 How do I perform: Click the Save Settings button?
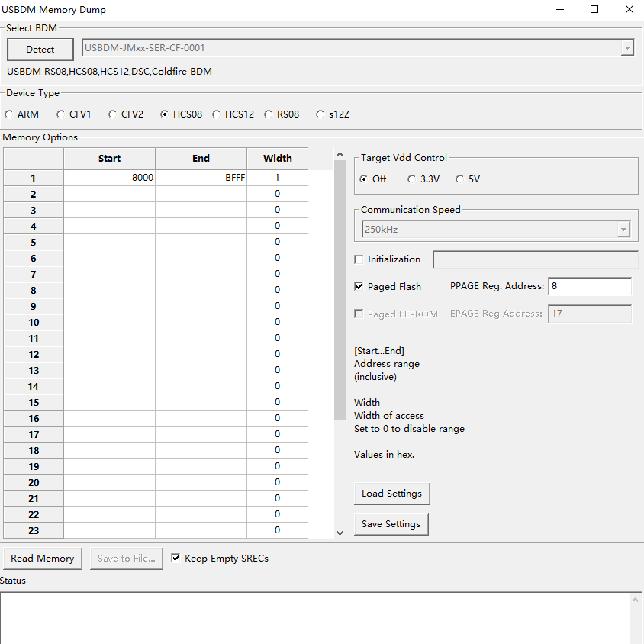coord(391,524)
